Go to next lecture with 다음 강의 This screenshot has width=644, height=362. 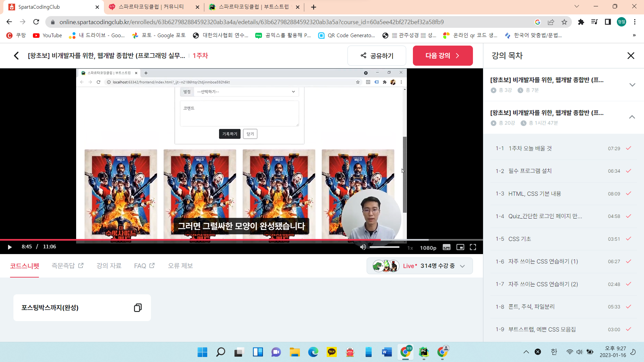443,56
